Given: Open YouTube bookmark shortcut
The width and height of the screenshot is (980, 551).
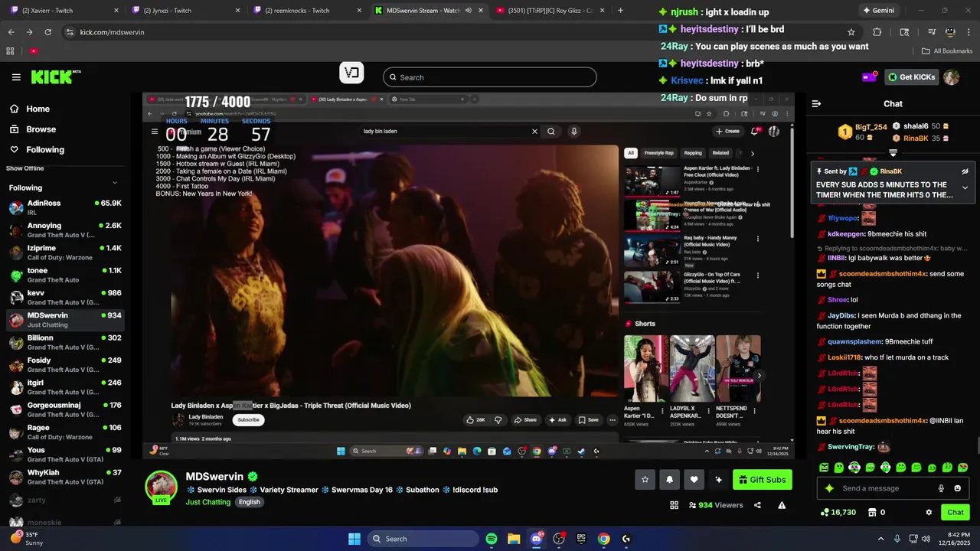Looking at the screenshot, I should click(x=34, y=51).
